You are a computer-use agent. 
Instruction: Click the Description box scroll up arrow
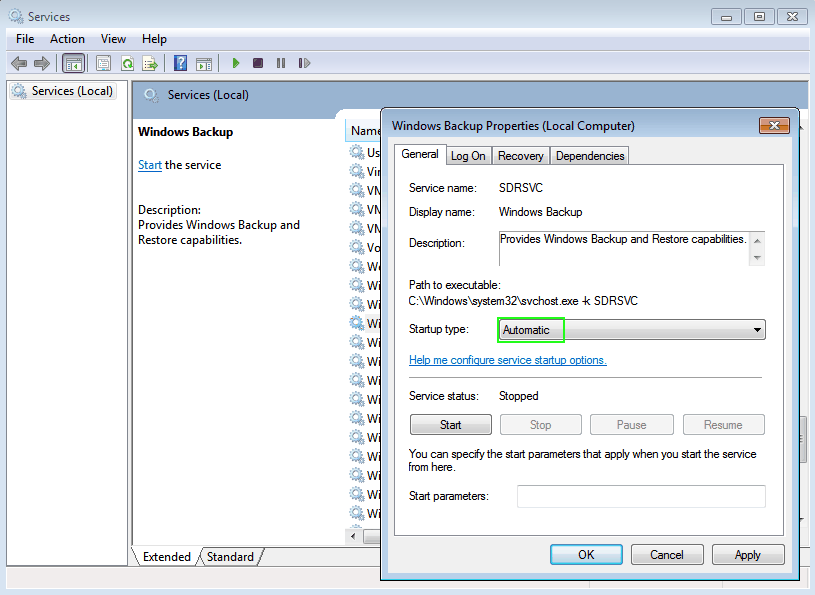pyautogui.click(x=757, y=241)
